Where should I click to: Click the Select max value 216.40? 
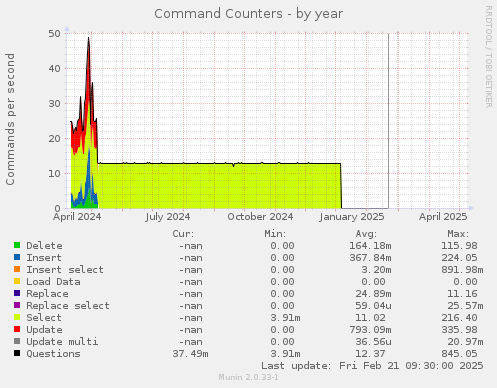[459, 318]
